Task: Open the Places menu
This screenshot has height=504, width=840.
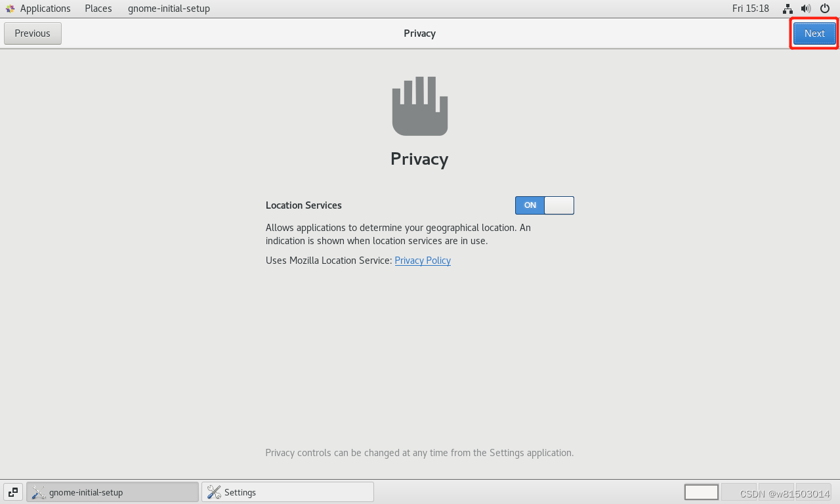Action: pyautogui.click(x=98, y=9)
